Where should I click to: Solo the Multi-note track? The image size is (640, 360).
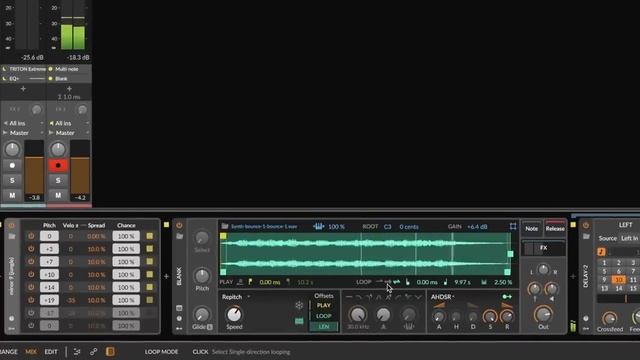coord(58,180)
